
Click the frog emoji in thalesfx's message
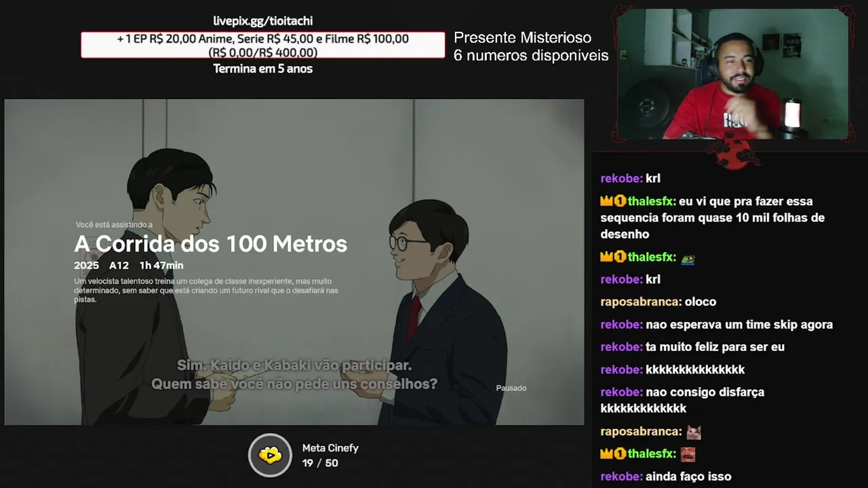pyautogui.click(x=688, y=258)
